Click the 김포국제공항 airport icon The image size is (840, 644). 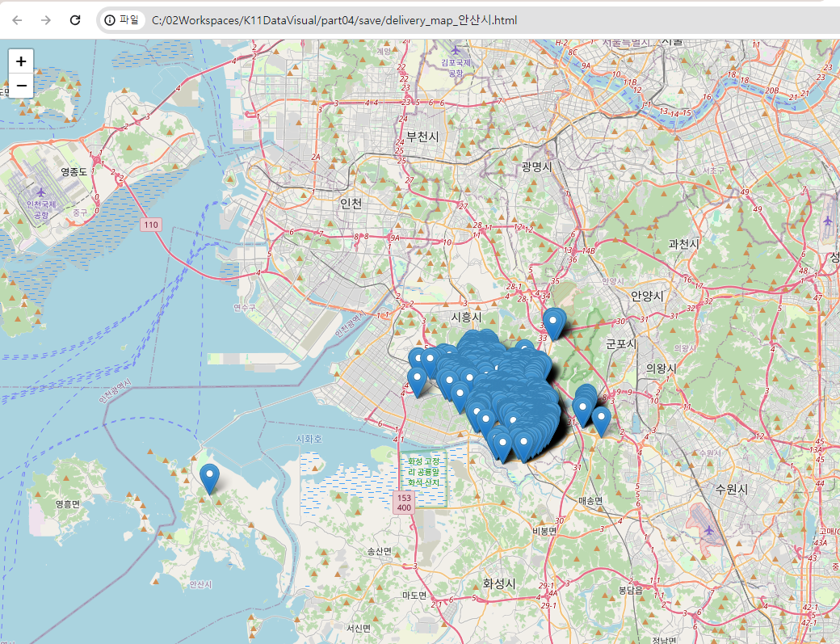tap(456, 50)
